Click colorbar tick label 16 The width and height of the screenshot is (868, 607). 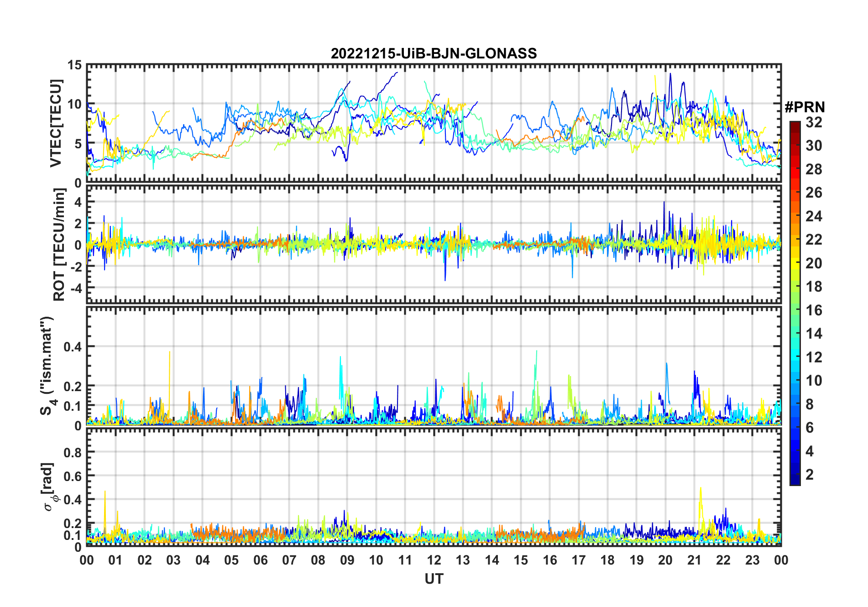tap(814, 310)
